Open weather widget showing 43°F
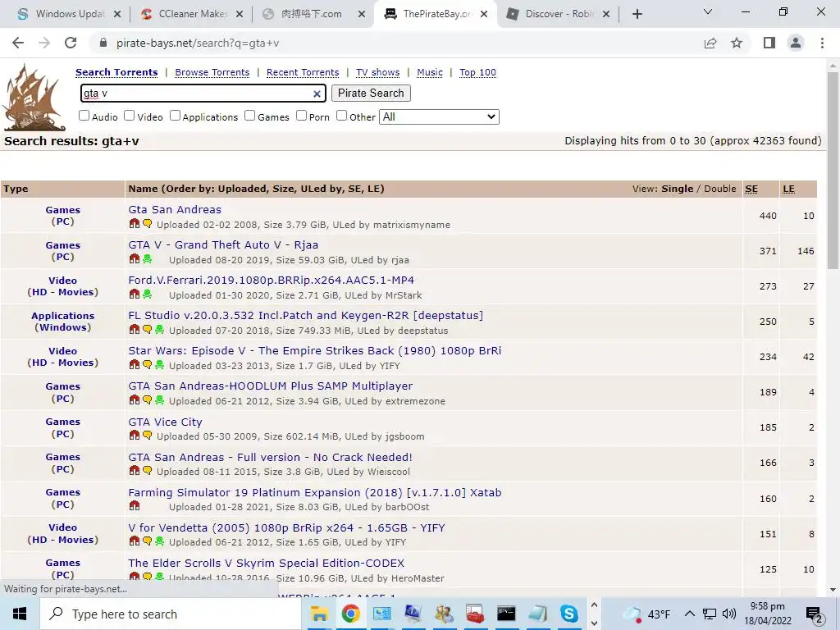This screenshot has width=840, height=630. point(646,614)
